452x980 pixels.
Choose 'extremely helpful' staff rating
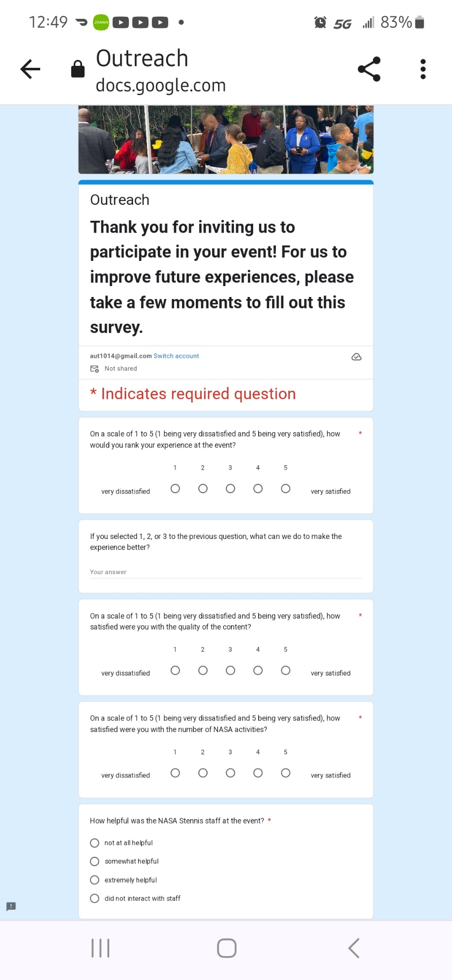point(95,880)
